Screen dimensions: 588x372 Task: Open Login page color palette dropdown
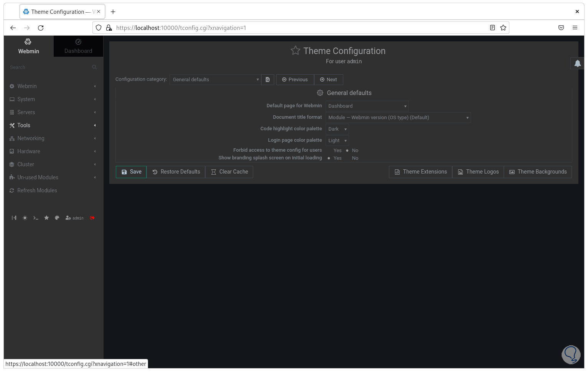click(337, 141)
